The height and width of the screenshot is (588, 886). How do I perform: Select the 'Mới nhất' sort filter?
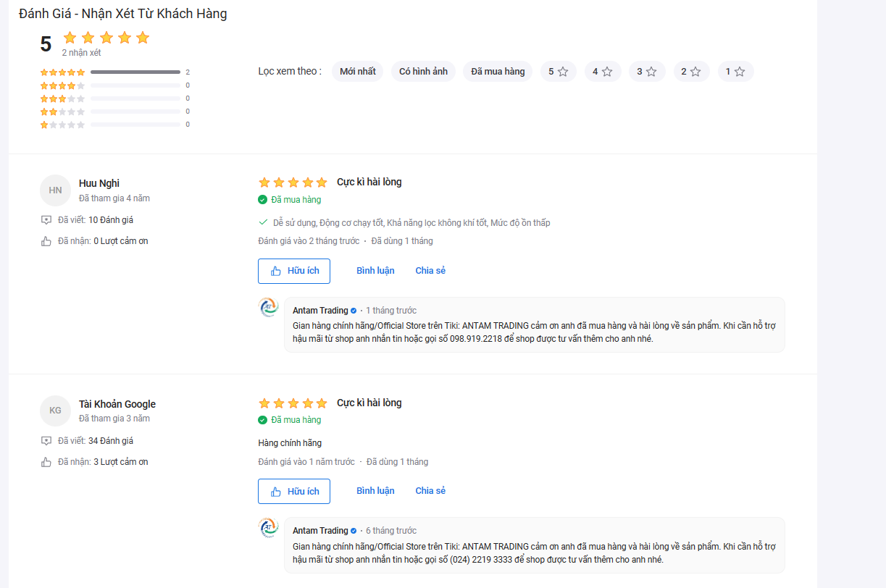tap(358, 72)
